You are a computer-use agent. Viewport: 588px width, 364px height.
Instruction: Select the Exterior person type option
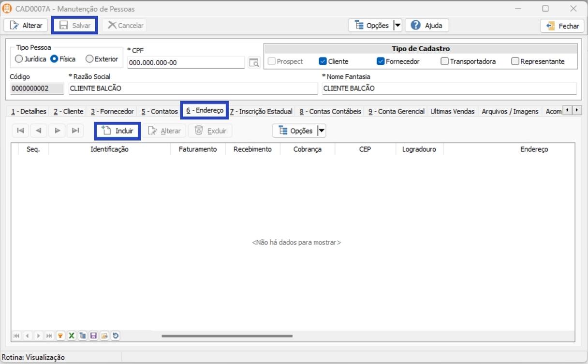(89, 59)
